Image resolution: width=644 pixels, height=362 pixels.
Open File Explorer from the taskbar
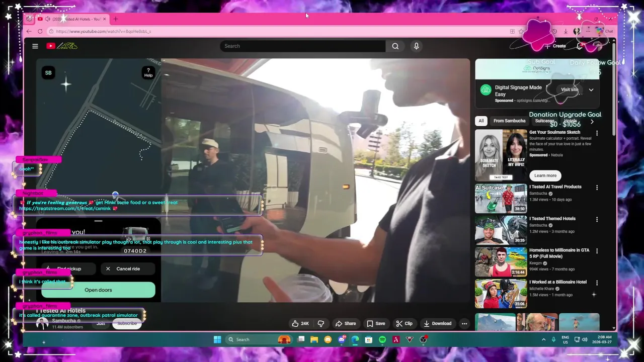pyautogui.click(x=314, y=339)
